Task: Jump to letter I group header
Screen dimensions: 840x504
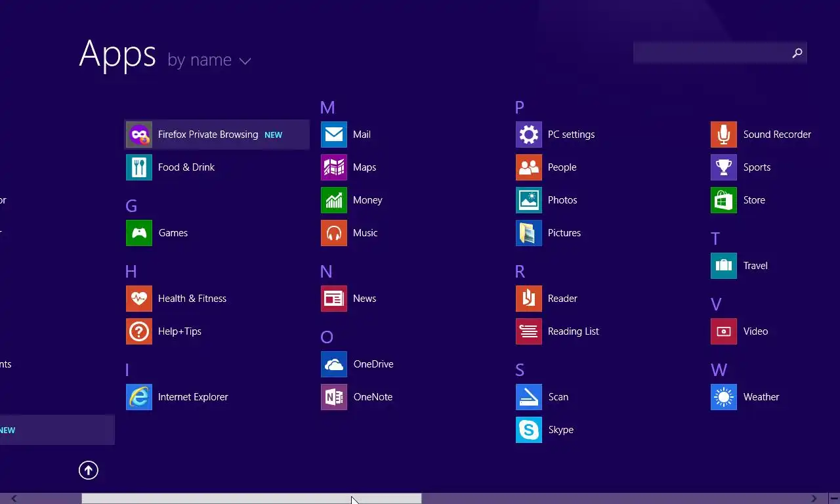Action: point(127,370)
